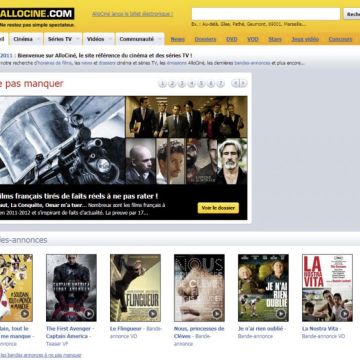Go to previous slide arrow in carousel

[235, 84]
